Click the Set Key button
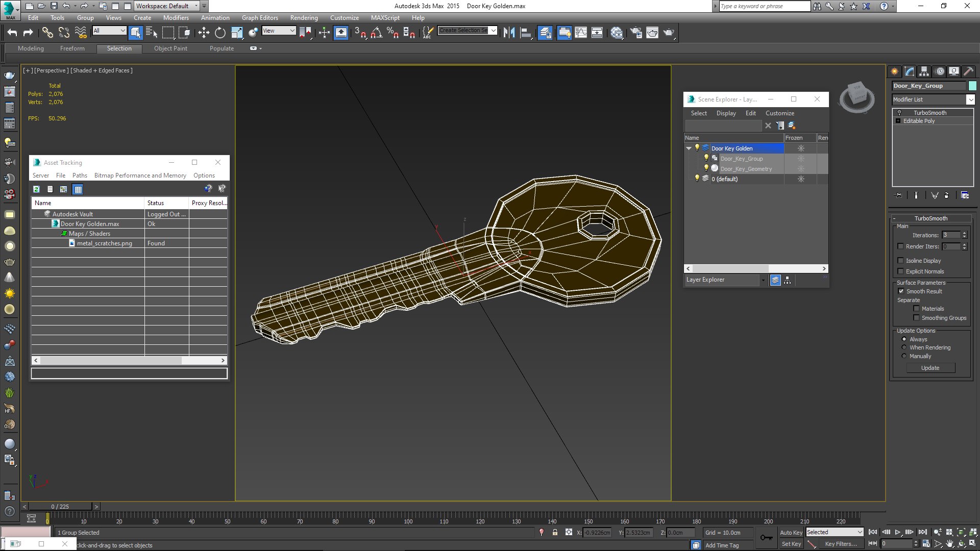980x551 pixels. pyautogui.click(x=791, y=544)
